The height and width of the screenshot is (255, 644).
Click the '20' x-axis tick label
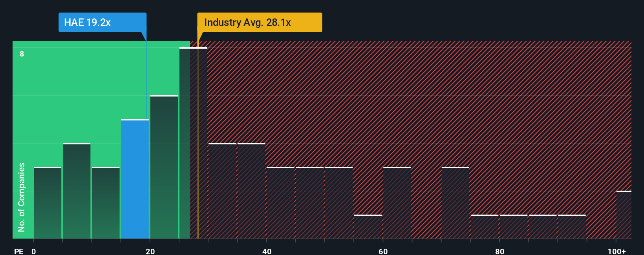click(150, 251)
